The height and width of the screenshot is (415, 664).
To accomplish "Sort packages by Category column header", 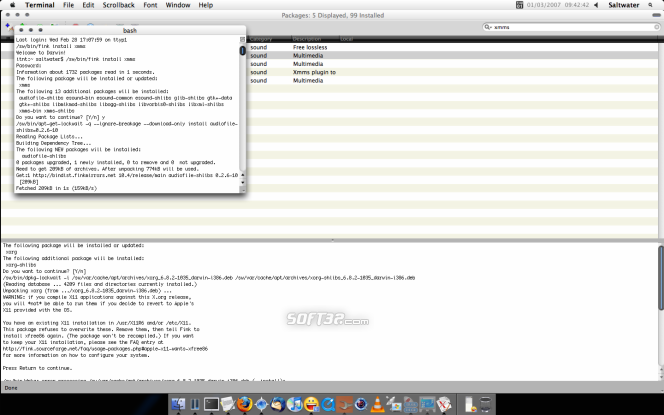I will 260,39.
